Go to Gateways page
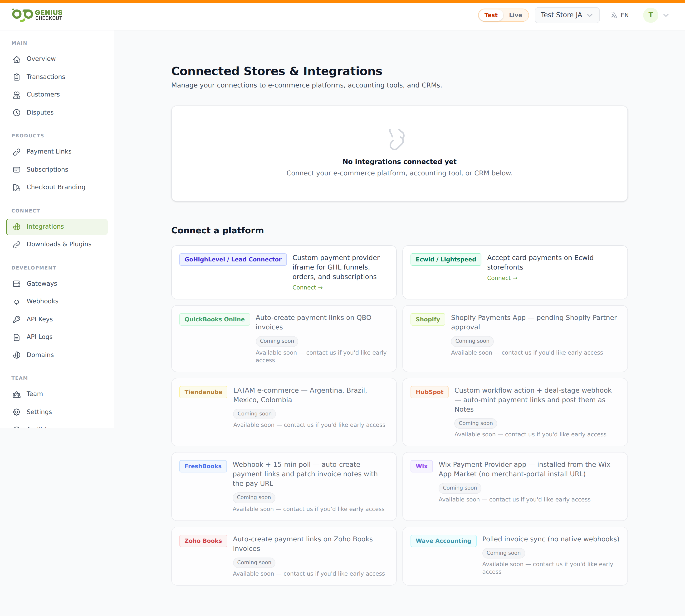 (x=57, y=284)
